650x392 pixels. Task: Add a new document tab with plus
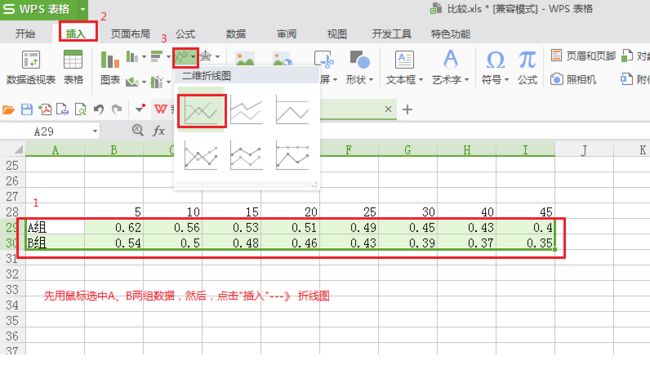coord(407,109)
